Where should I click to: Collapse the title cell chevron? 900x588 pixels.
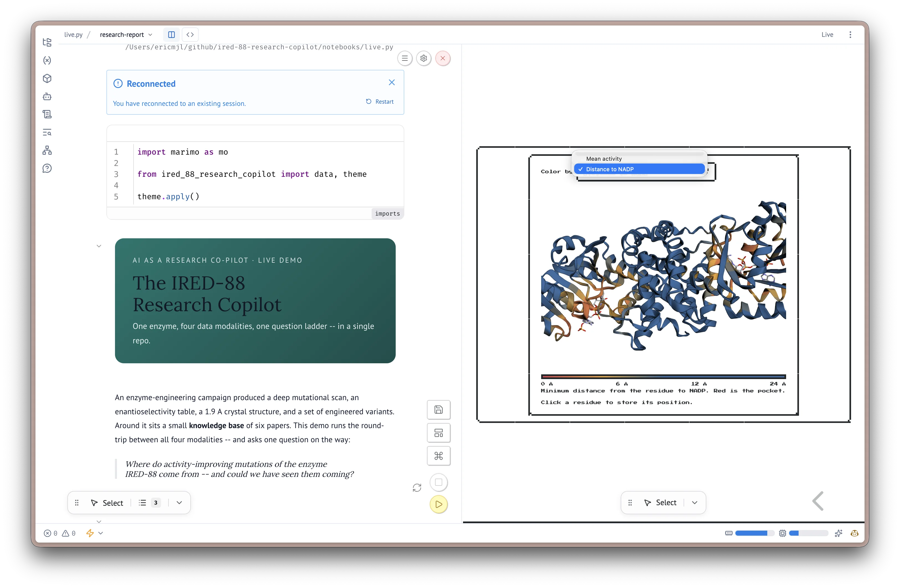tap(99, 246)
